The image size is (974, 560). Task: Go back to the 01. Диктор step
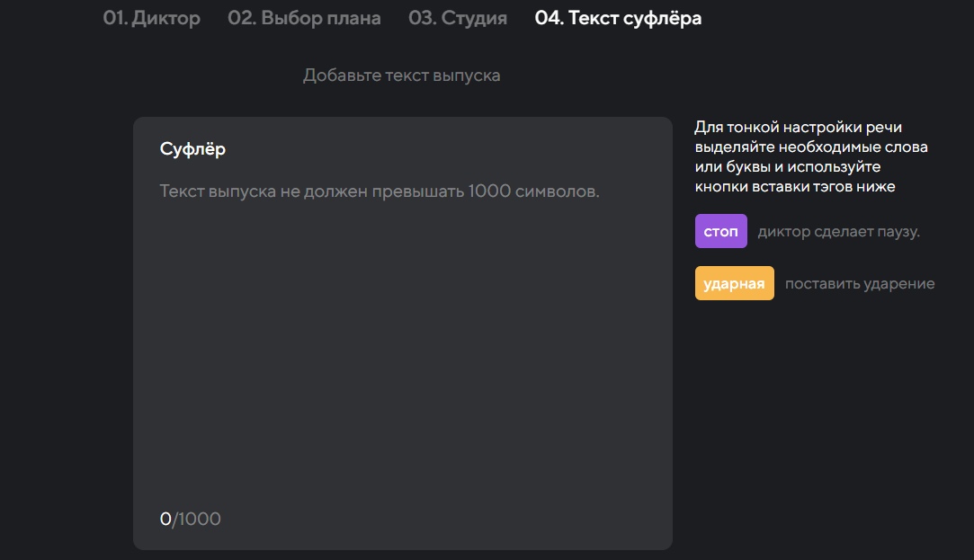tap(151, 18)
